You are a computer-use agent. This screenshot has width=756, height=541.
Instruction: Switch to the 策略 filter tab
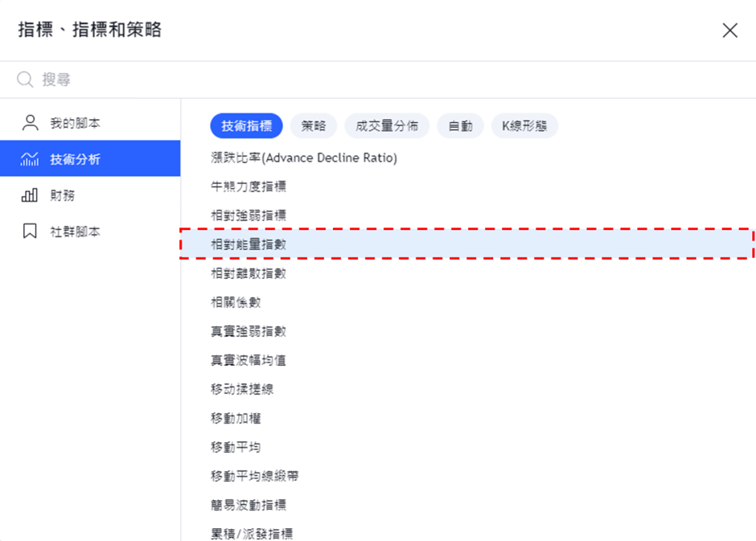[x=314, y=126]
